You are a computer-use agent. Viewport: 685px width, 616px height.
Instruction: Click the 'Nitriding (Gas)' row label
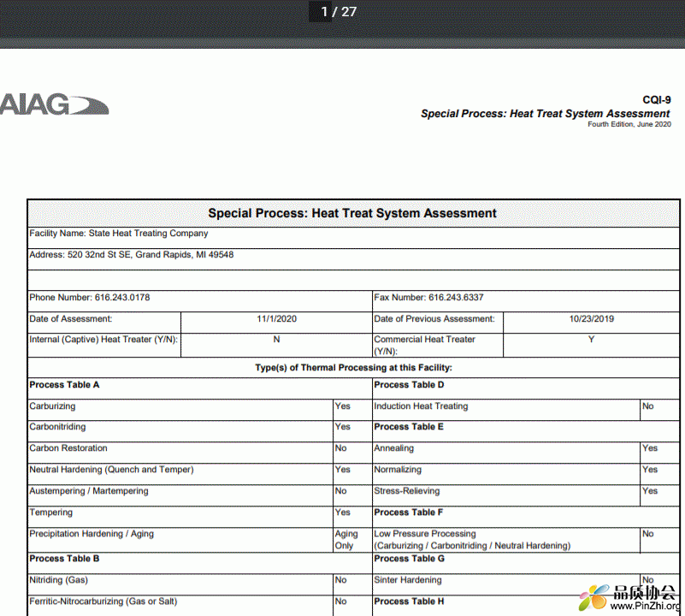point(58,580)
